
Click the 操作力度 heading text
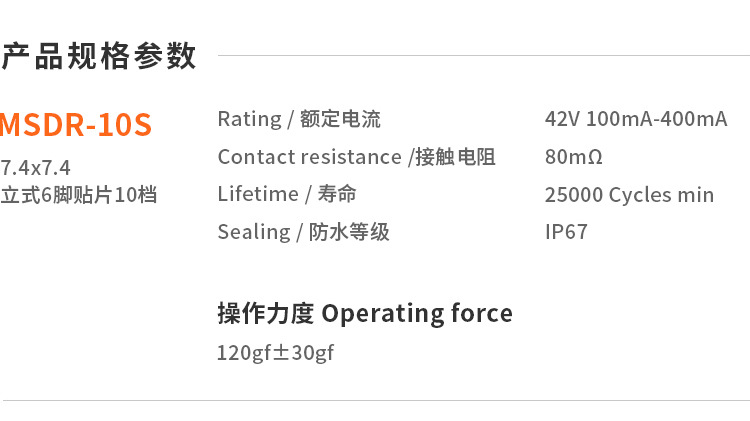tap(266, 313)
